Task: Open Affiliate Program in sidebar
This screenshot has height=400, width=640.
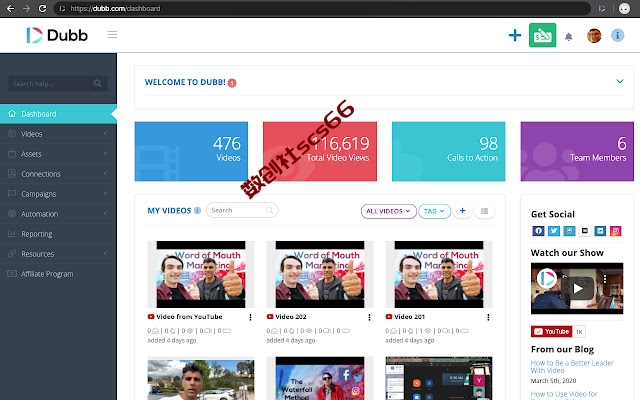Action: (x=58, y=274)
